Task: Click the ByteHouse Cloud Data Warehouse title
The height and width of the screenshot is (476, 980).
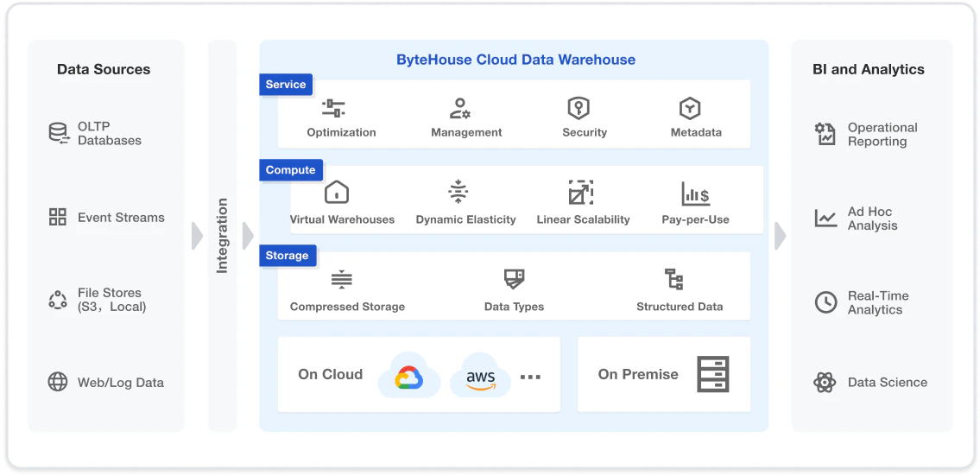Action: coord(515,60)
